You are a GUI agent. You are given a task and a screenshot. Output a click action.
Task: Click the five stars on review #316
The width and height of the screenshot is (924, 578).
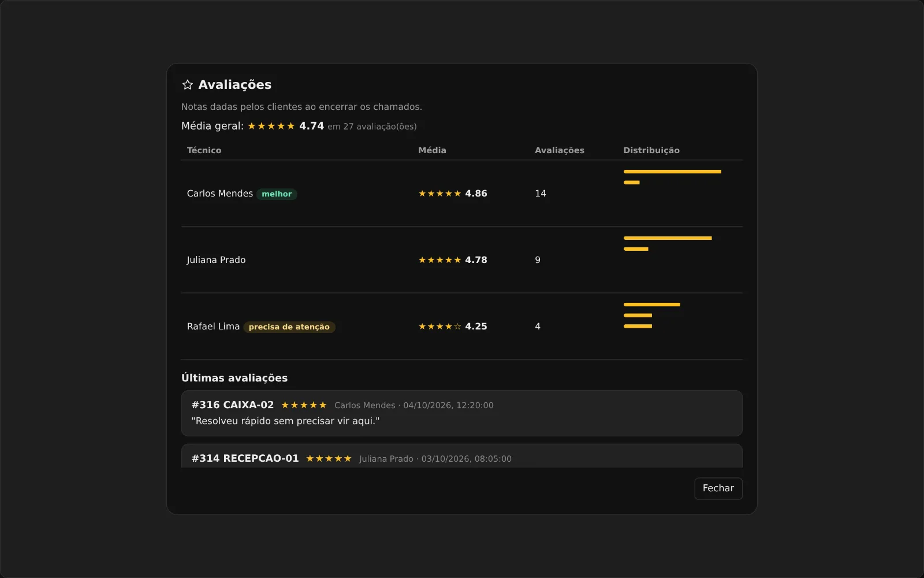304,405
